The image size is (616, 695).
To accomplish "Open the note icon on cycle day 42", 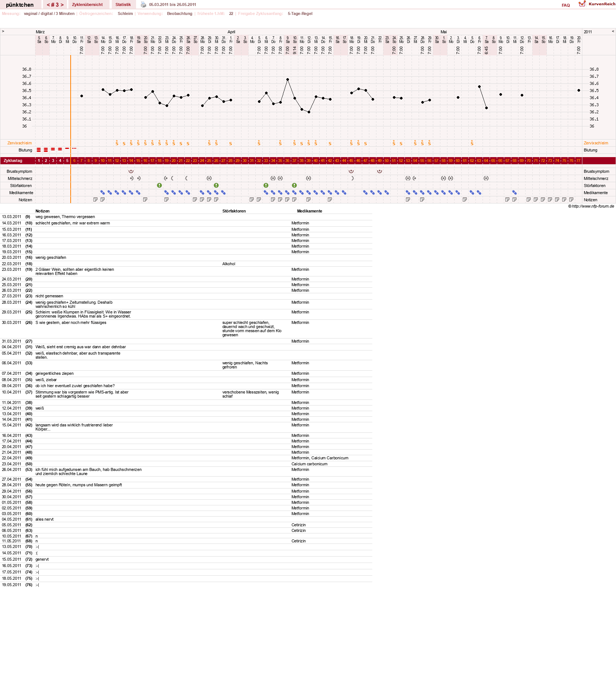I will pos(330,200).
